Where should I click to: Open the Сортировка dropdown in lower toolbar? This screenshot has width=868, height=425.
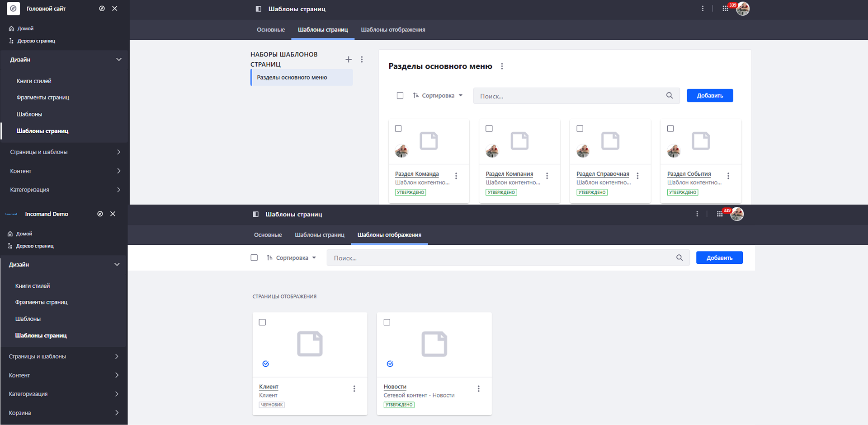[x=292, y=258]
